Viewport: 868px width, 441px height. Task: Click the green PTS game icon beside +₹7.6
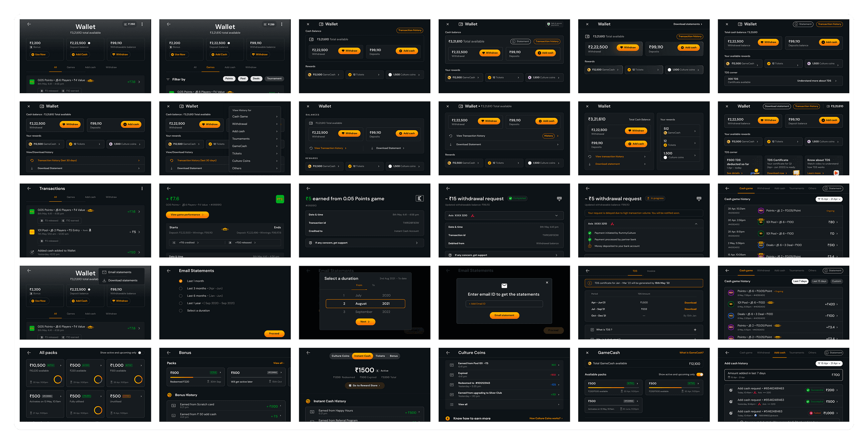pos(280,199)
